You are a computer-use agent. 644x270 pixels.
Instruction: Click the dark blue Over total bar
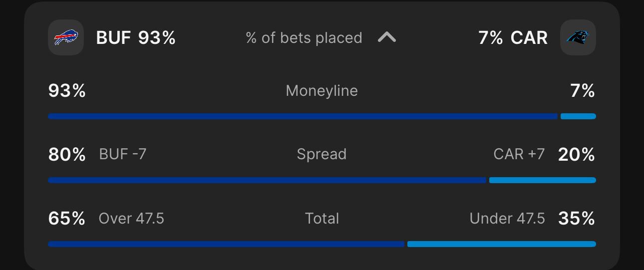pyautogui.click(x=226, y=244)
